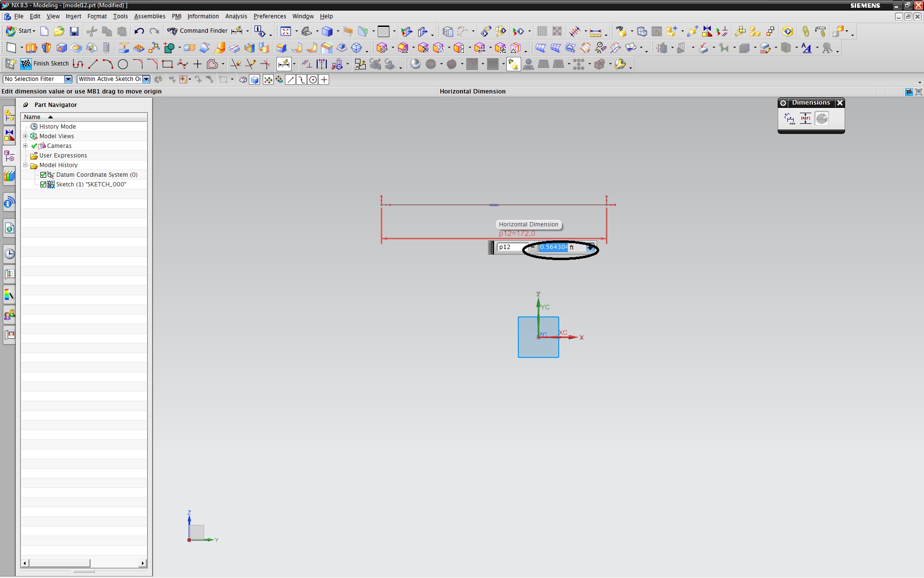The height and width of the screenshot is (578, 924).
Task: Click the p12 expression name field
Action: pyautogui.click(x=510, y=247)
